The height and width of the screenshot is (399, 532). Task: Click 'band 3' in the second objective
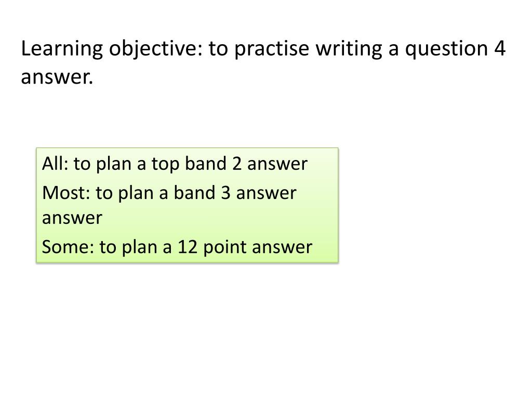pos(202,193)
